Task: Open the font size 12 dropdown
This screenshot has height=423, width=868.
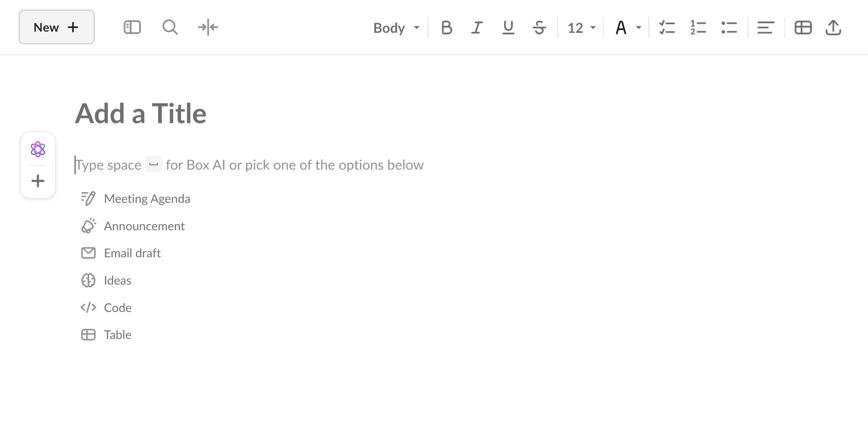Action: click(581, 28)
